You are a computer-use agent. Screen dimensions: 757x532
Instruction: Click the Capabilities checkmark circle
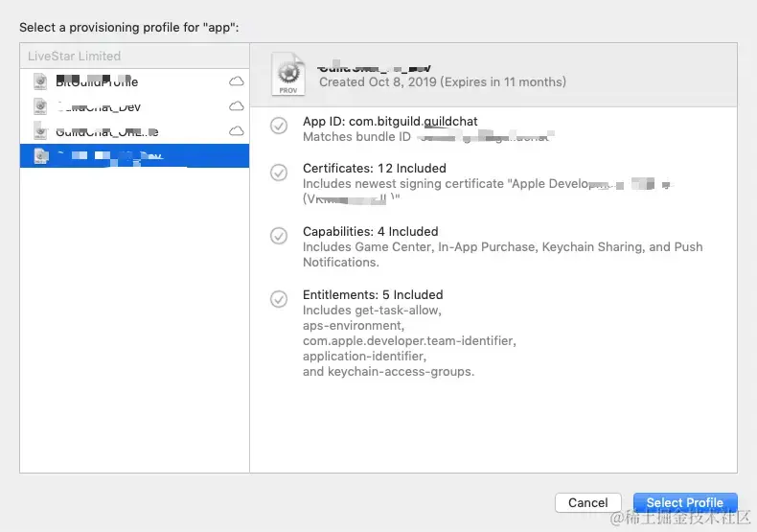(x=279, y=236)
